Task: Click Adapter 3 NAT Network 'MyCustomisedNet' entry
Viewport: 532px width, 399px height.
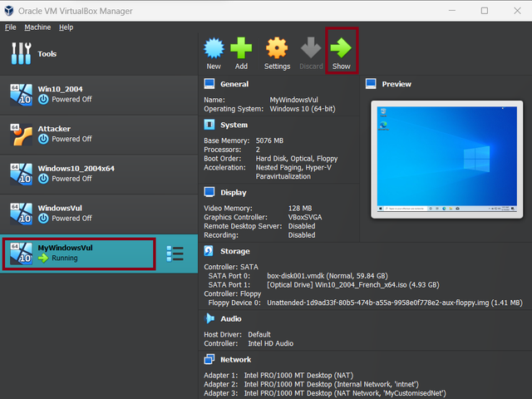Action: 345,393
